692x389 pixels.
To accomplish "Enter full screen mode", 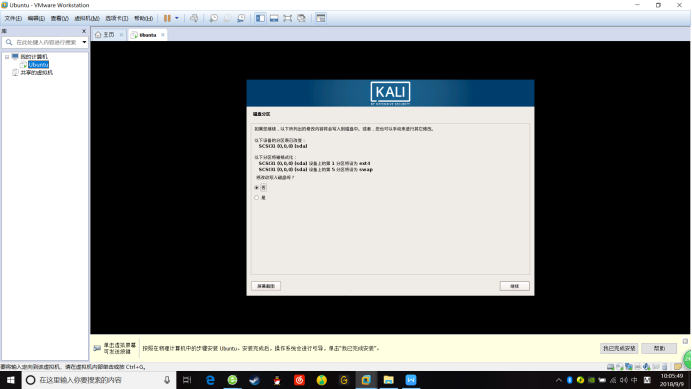I will click(x=288, y=18).
